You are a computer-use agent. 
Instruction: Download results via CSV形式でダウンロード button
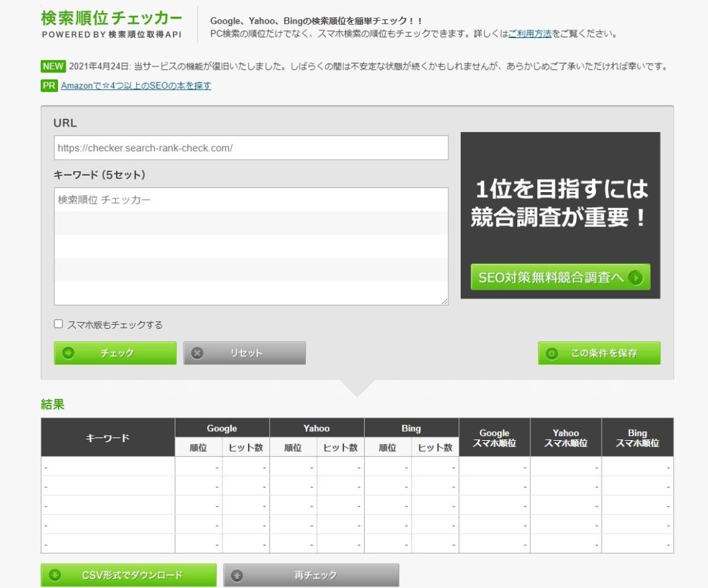128,574
